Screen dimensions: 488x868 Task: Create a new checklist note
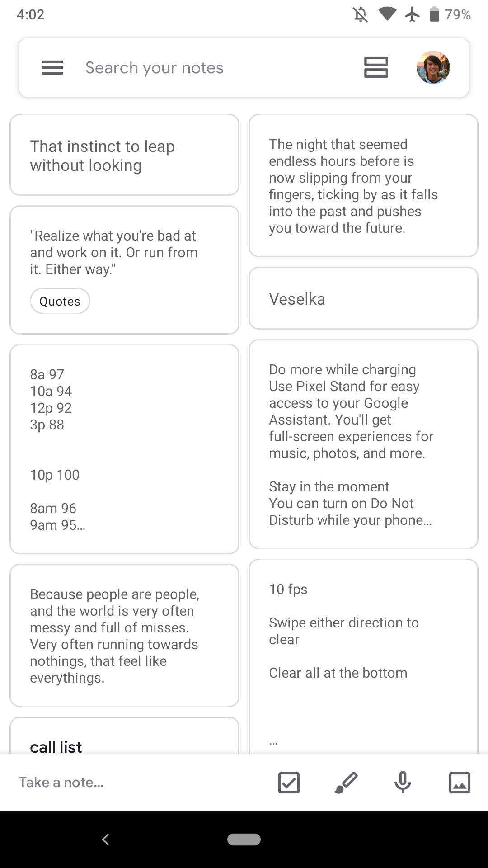coord(288,783)
